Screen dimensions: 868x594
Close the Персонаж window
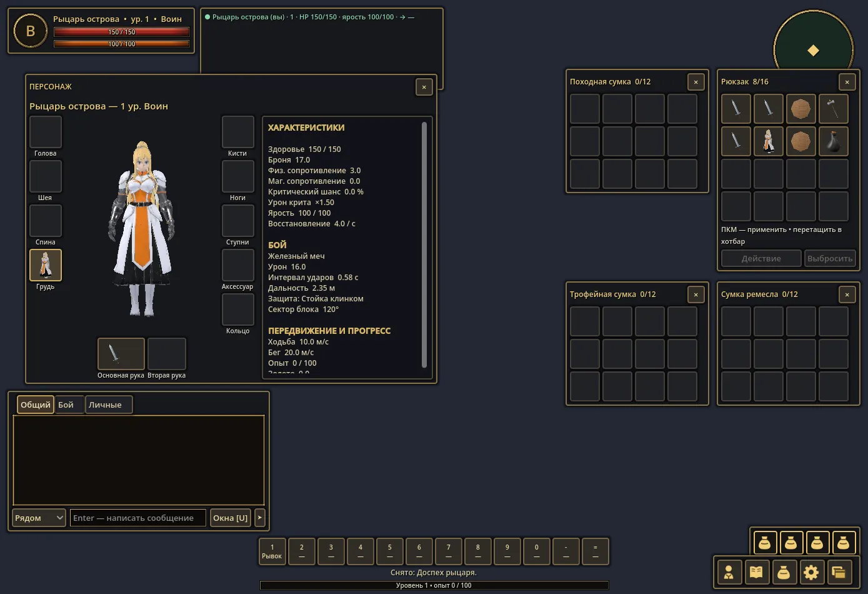click(424, 87)
